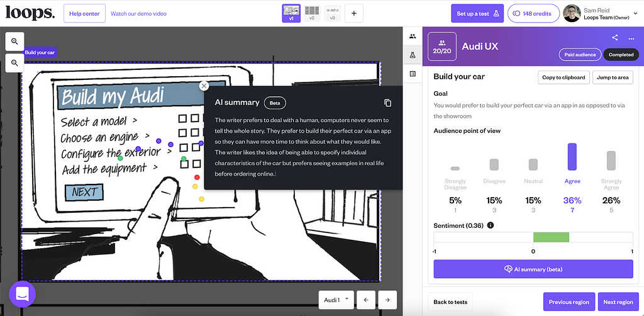
Task: Click the Build your car region label
Action: coord(39,53)
